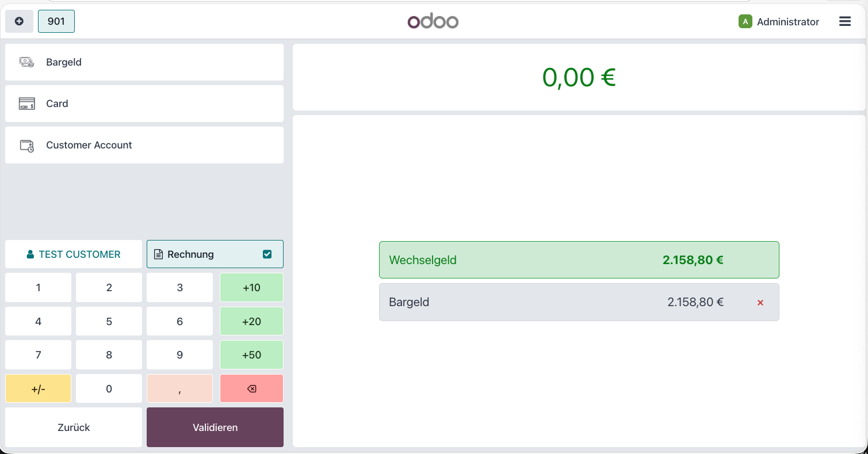
Task: Add +10 to the amount
Action: tap(251, 288)
